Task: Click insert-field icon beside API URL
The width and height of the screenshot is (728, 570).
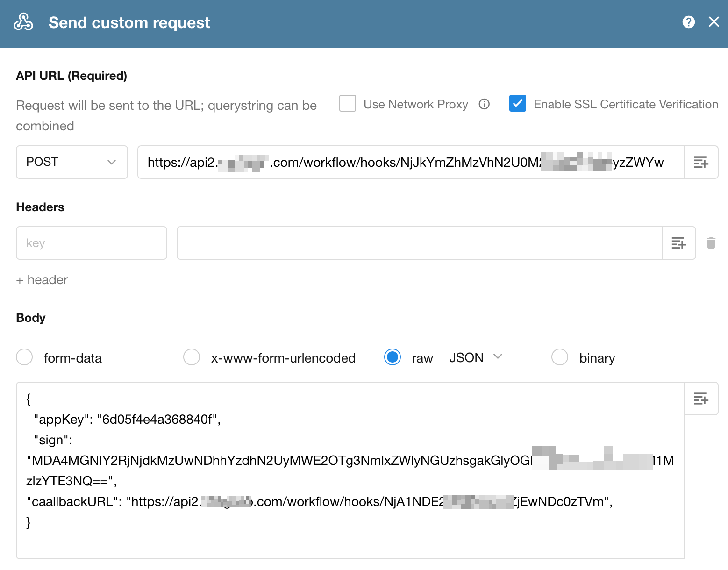Action: point(701,162)
